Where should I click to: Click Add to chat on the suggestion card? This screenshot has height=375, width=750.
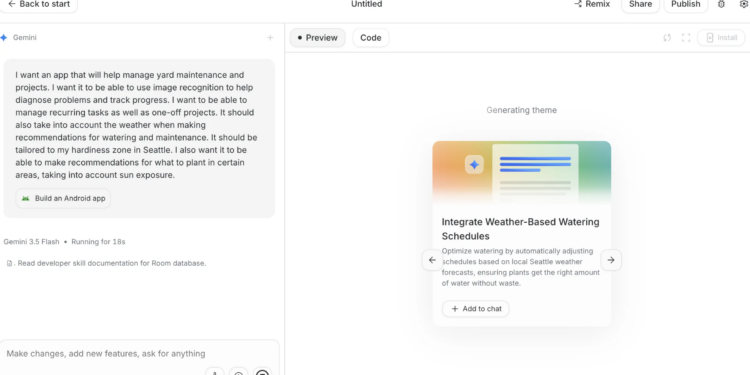click(475, 309)
